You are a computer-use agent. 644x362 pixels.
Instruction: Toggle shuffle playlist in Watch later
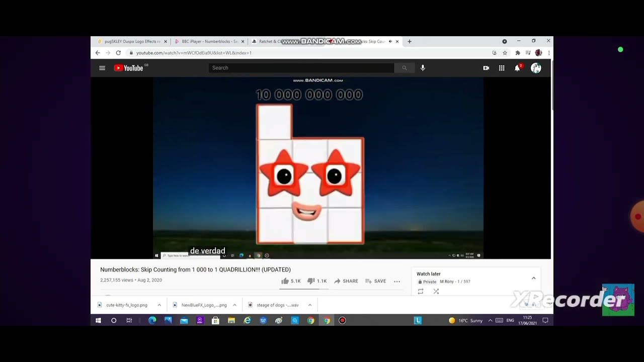(436, 292)
